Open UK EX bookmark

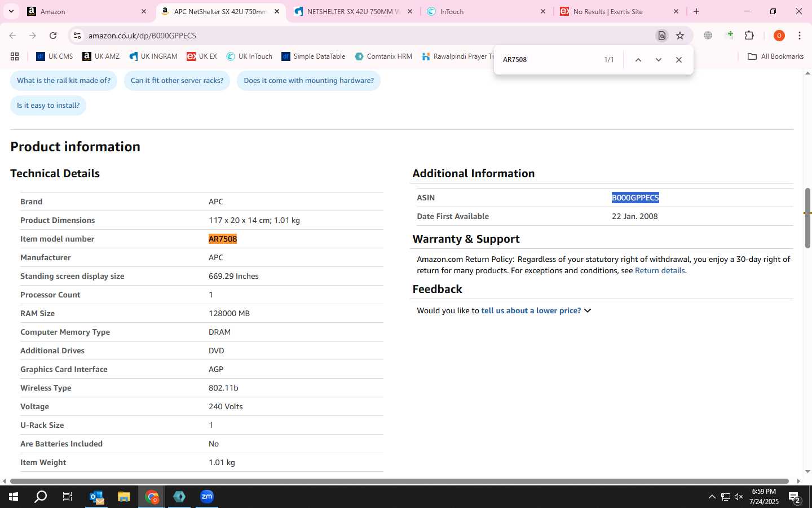[202, 56]
